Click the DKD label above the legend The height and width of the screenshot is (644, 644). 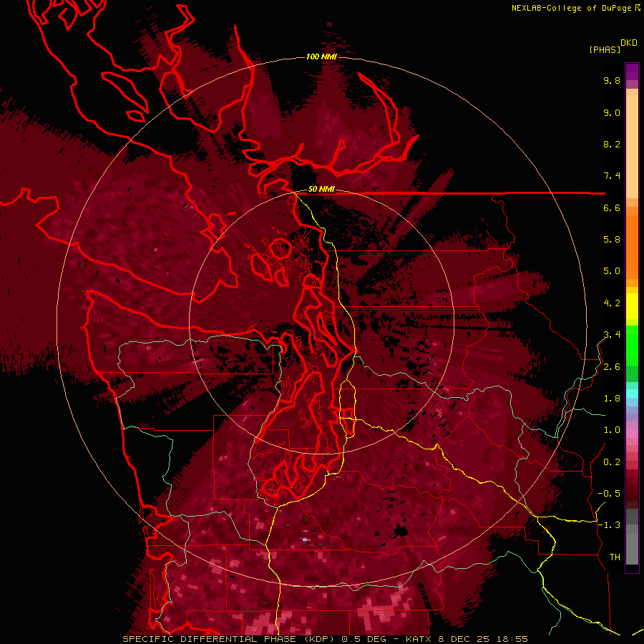pos(628,43)
